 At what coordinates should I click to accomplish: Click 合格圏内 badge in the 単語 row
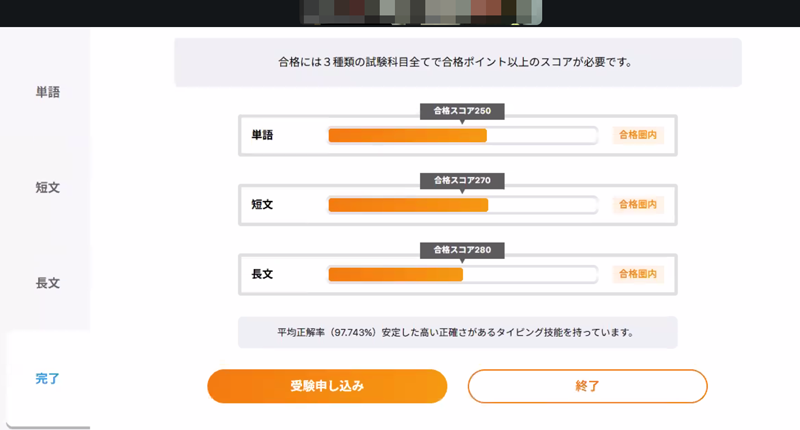(637, 135)
